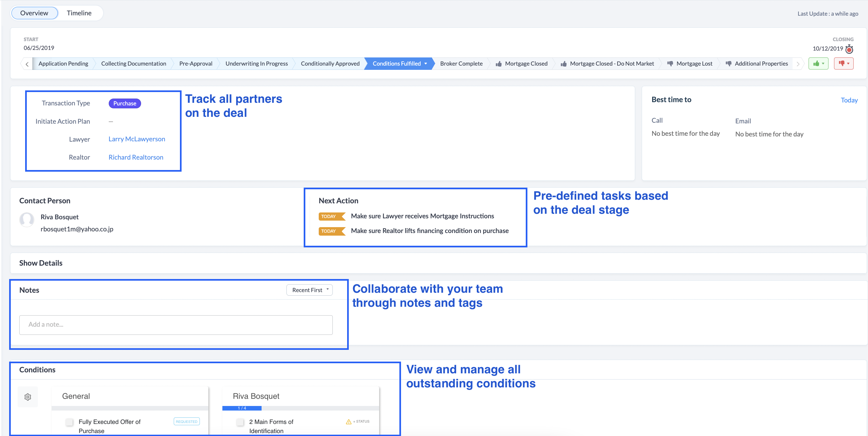The image size is (868, 436).
Task: Open Larry McLawyerson's lawyer profile
Action: click(x=137, y=139)
